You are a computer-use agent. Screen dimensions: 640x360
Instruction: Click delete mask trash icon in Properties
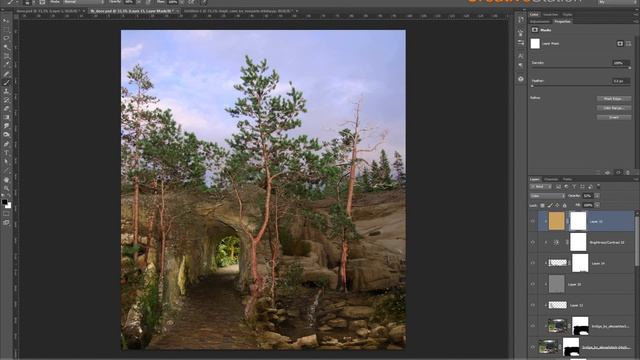(x=628, y=173)
